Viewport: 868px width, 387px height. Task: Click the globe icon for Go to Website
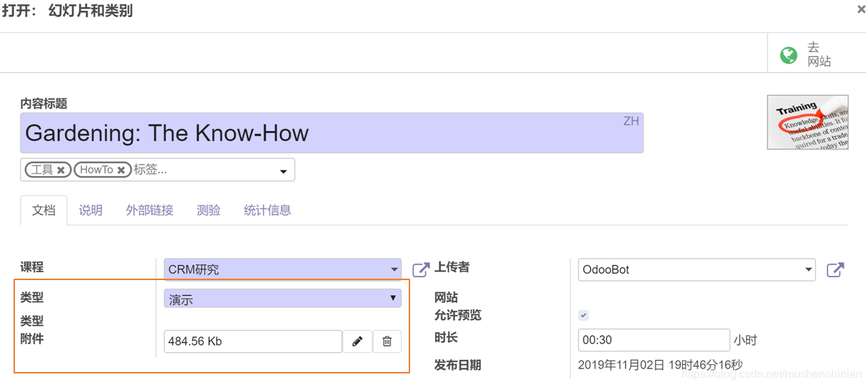pyautogui.click(x=788, y=55)
